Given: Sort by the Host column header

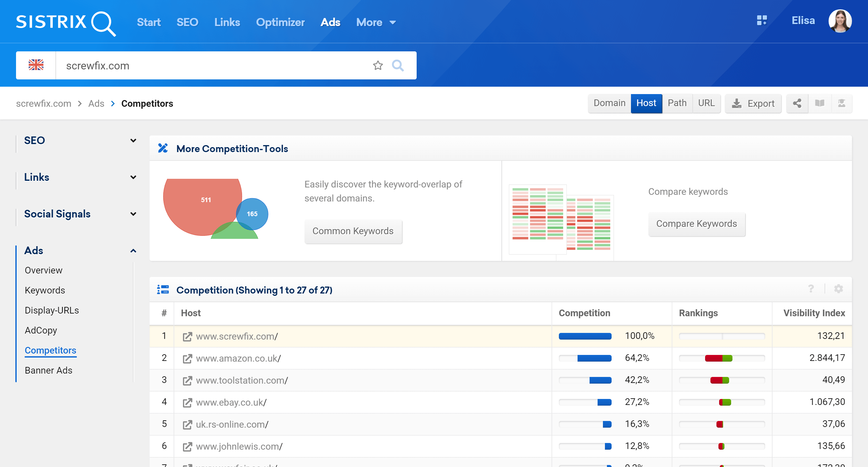Looking at the screenshot, I should 191,313.
